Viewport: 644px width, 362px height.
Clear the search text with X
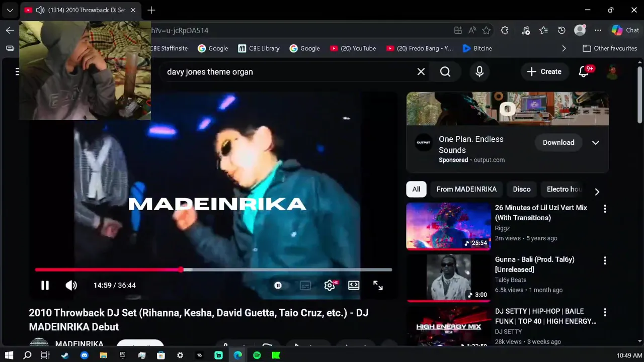[x=421, y=72]
